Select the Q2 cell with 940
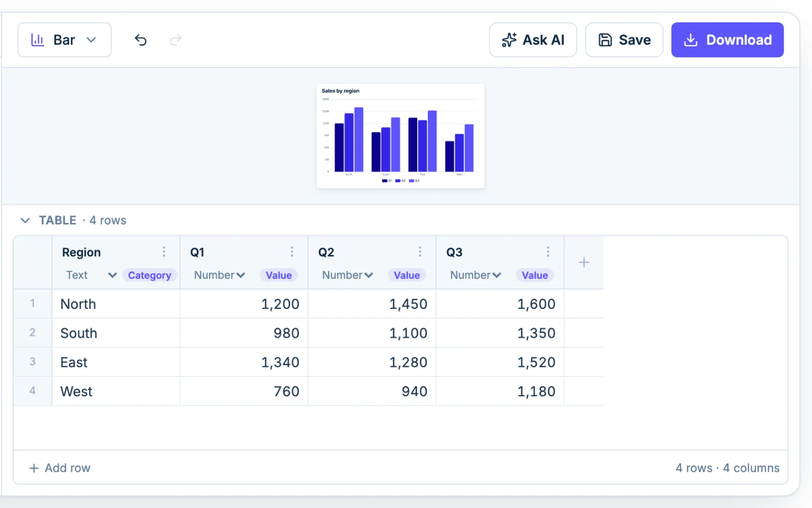The height and width of the screenshot is (508, 812). tap(372, 391)
